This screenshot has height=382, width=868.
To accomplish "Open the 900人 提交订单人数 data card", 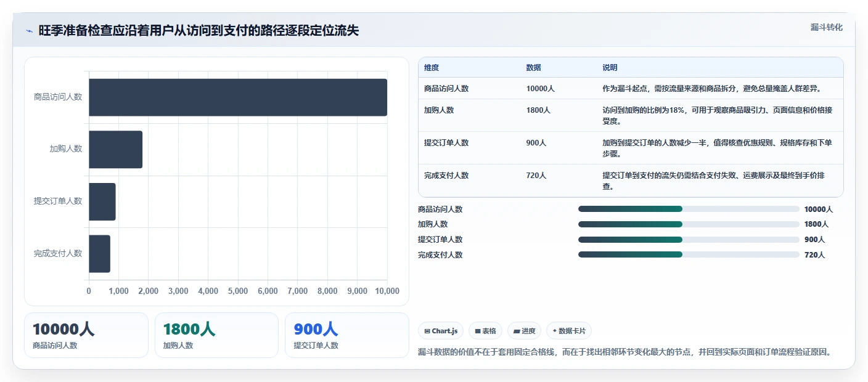I will [x=347, y=335].
